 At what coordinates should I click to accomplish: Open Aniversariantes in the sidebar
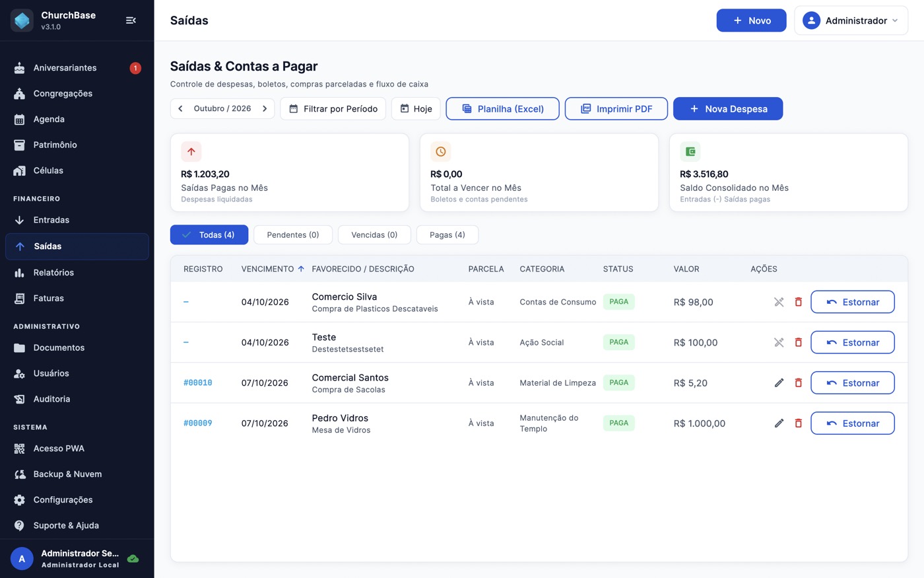coord(77,68)
